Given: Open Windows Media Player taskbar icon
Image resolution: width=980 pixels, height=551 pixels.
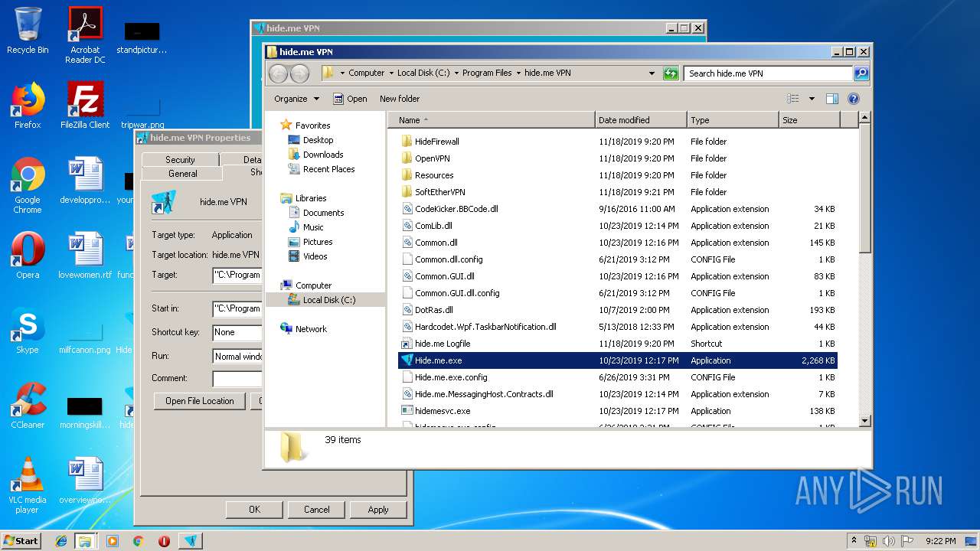Looking at the screenshot, I should [113, 541].
